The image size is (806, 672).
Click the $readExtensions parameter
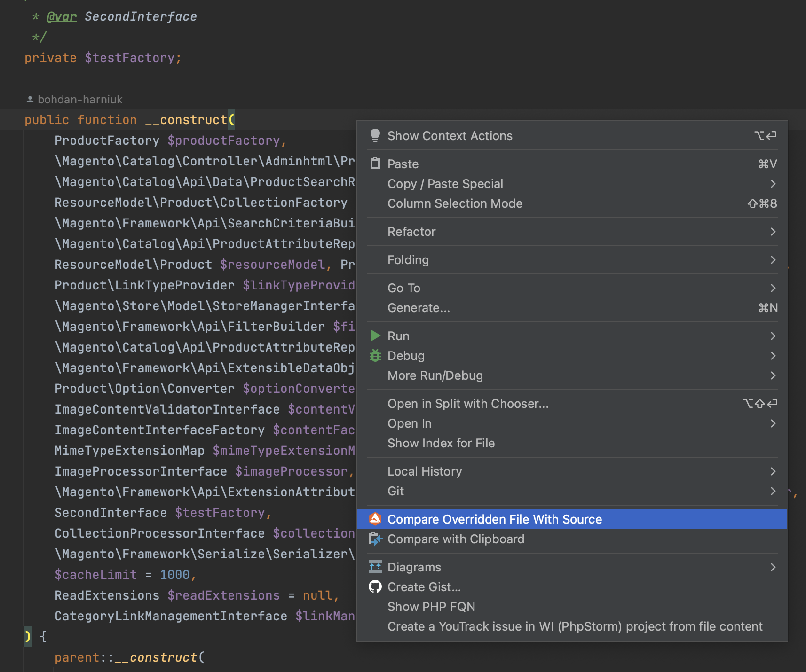pyautogui.click(x=224, y=595)
